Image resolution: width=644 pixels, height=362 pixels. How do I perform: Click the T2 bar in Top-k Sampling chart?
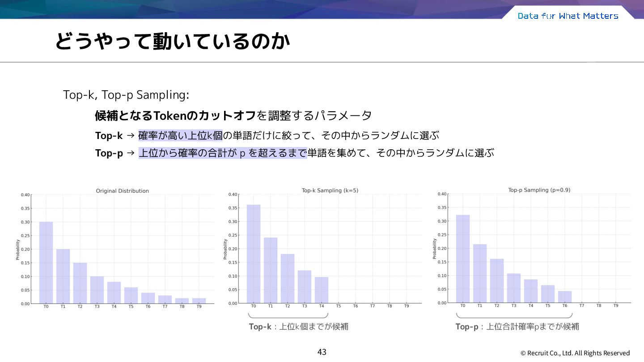288,278
